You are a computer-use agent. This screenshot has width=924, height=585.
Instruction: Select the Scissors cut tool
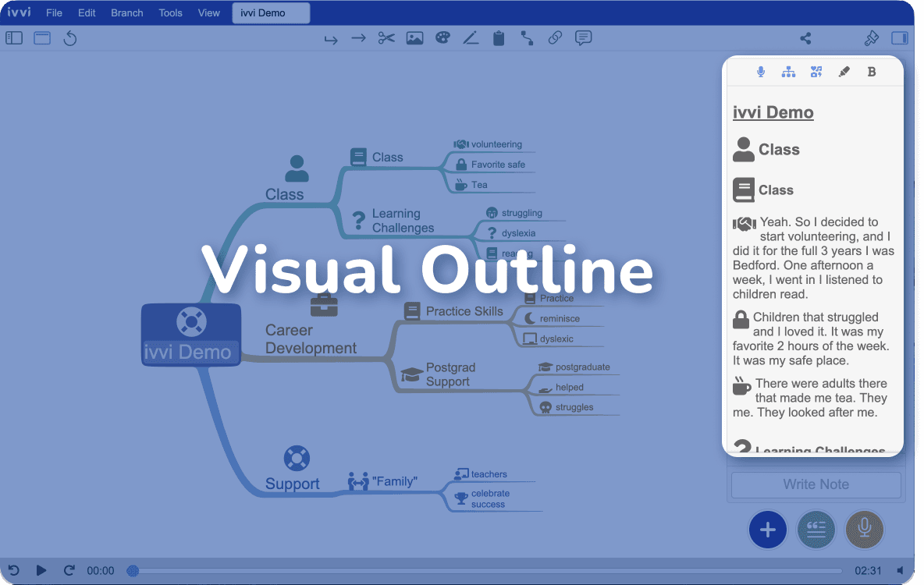[386, 37]
